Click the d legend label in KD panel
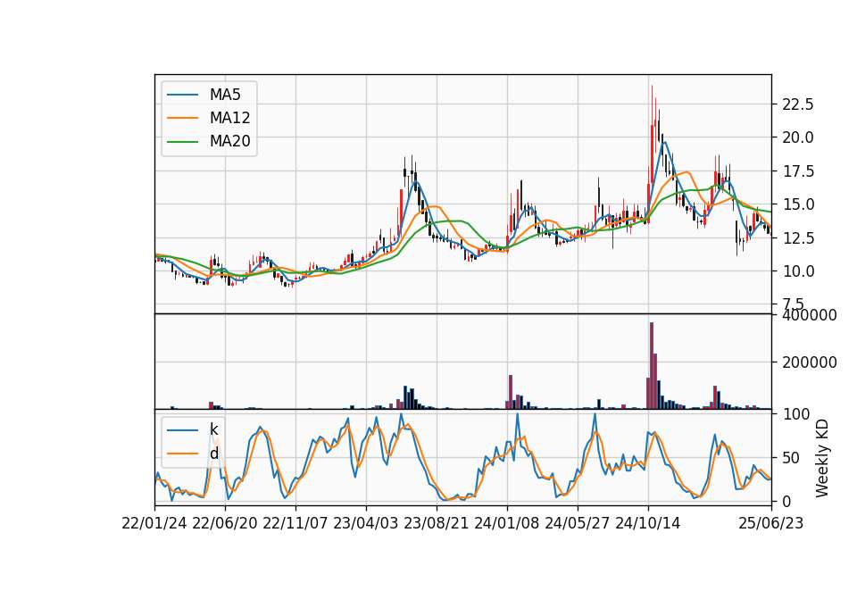Viewport: 857px width, 616px height. coord(214,454)
